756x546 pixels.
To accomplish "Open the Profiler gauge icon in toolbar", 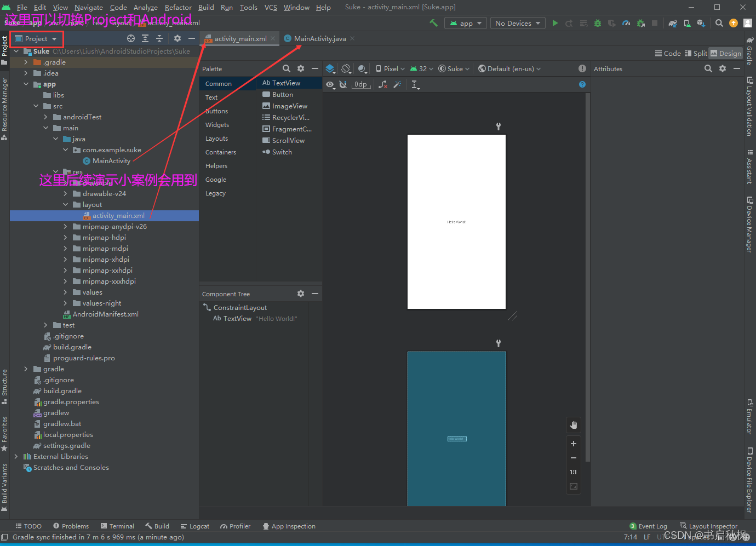I will 626,23.
